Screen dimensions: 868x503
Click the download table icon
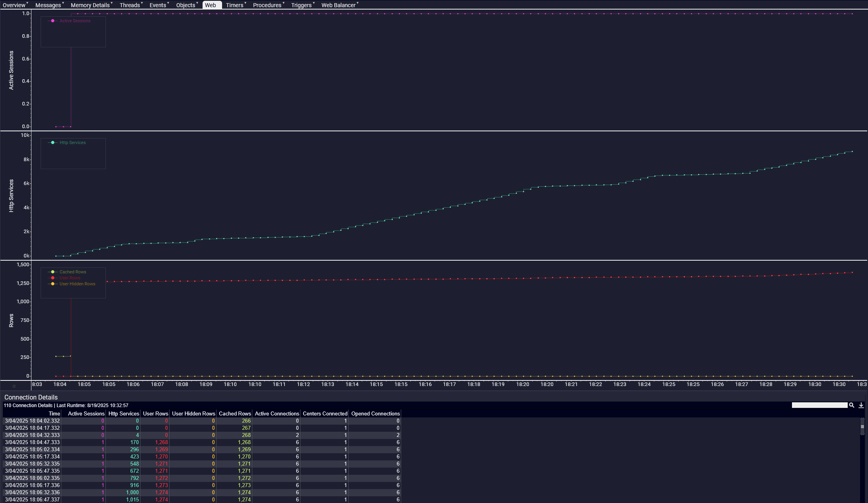pyautogui.click(x=861, y=405)
